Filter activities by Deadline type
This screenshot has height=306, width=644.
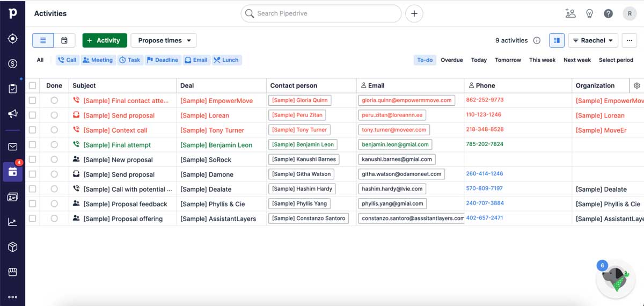coord(163,60)
